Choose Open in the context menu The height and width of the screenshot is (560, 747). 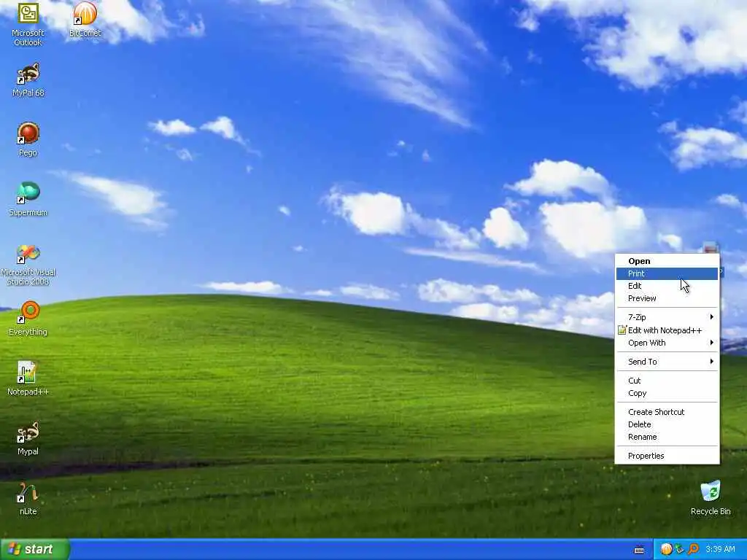pyautogui.click(x=667, y=261)
